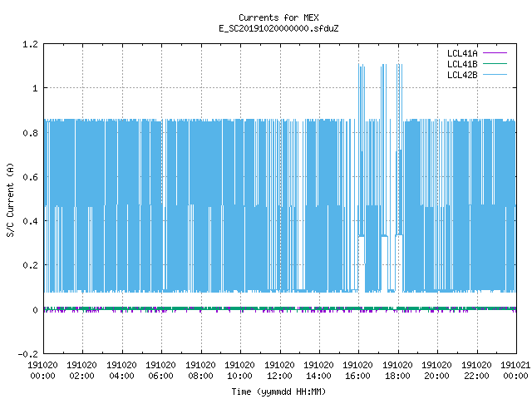Viewport: 532px width, 399px height.
Task: Click the chart title 'Currents for MEX'
Action: click(x=278, y=17)
